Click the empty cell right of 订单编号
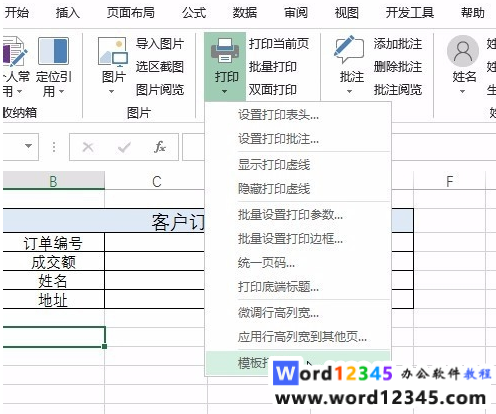 coord(155,242)
